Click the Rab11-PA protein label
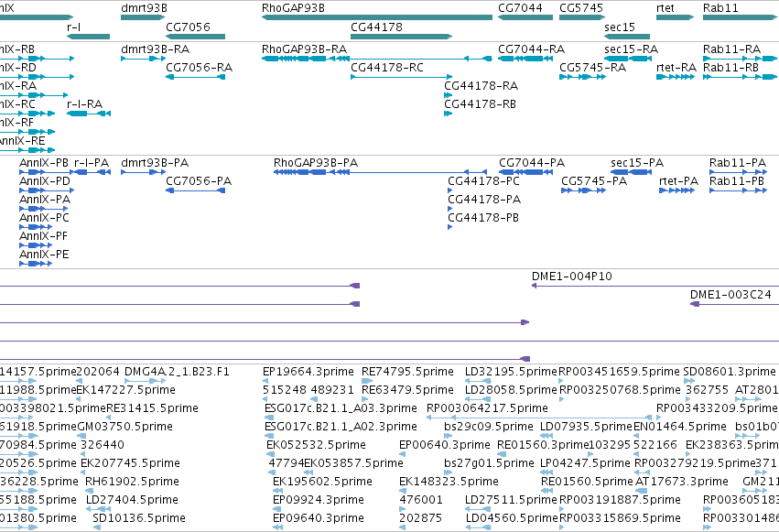Image resolution: width=779 pixels, height=532 pixels. click(x=738, y=162)
